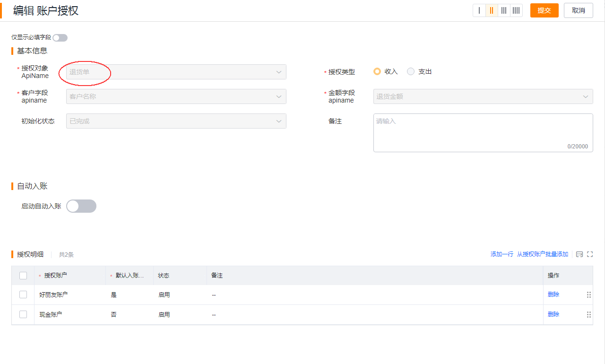This screenshot has height=364, width=605.
Task: Expand the authorization table to fullscreen
Action: point(589,254)
